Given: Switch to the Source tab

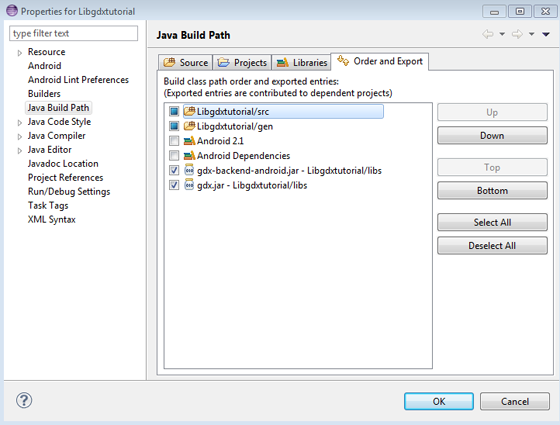Looking at the screenshot, I should [185, 62].
